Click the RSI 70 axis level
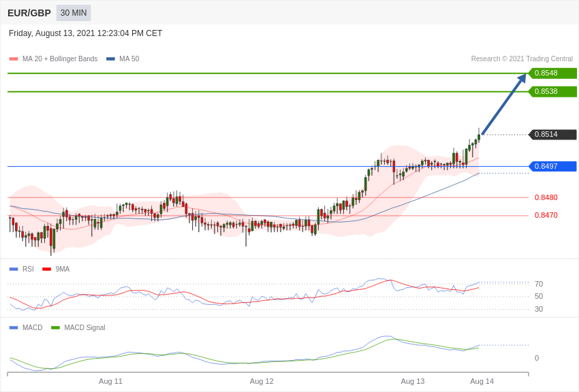579x392 pixels. coord(539,284)
